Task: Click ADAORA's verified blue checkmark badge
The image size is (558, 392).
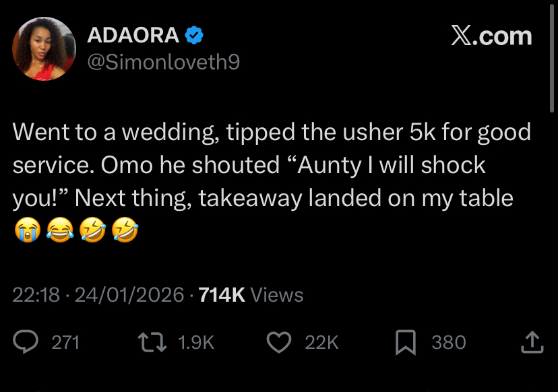Action: [193, 36]
